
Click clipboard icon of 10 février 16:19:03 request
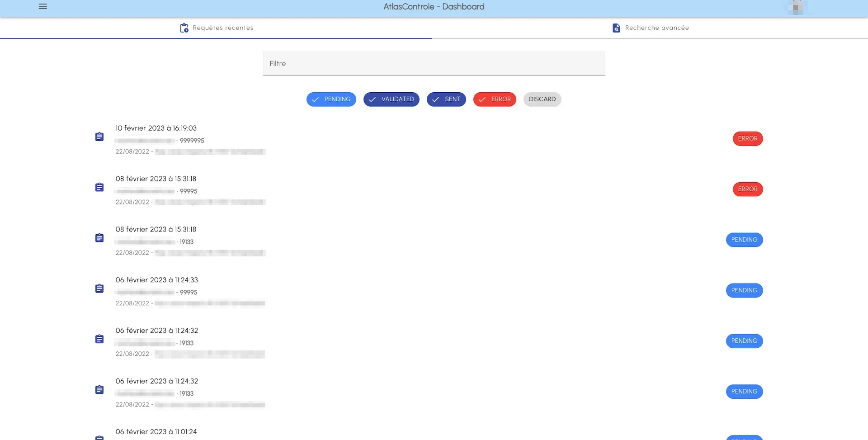pos(99,137)
